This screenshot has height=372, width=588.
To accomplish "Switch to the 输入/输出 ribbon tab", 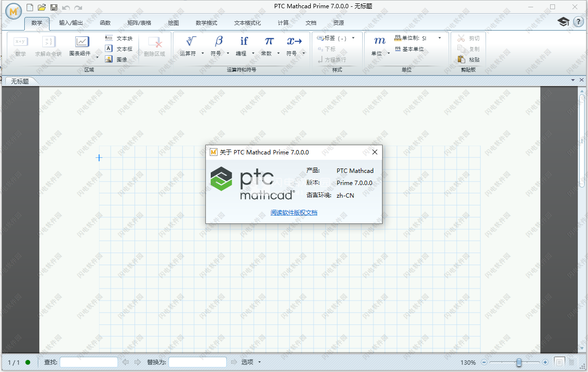I will pyautogui.click(x=71, y=23).
